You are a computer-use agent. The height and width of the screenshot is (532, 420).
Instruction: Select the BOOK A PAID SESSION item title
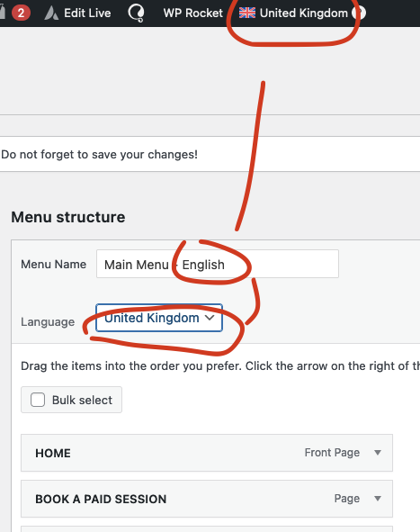pyautogui.click(x=101, y=499)
